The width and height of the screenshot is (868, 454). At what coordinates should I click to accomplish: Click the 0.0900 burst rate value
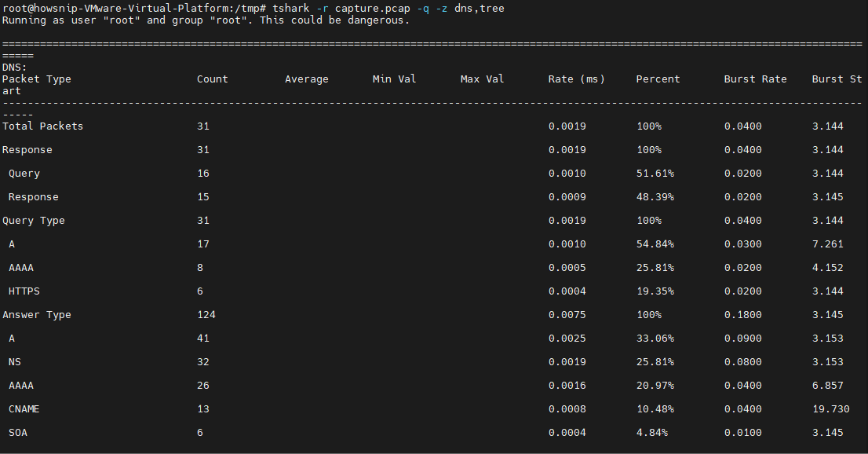[743, 339]
